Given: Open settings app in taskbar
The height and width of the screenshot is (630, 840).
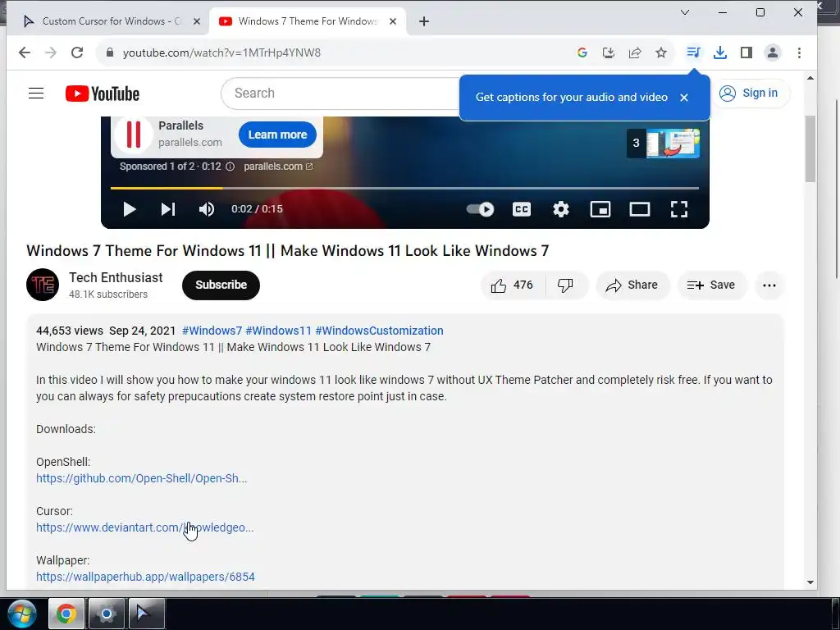Looking at the screenshot, I should click(x=106, y=614).
